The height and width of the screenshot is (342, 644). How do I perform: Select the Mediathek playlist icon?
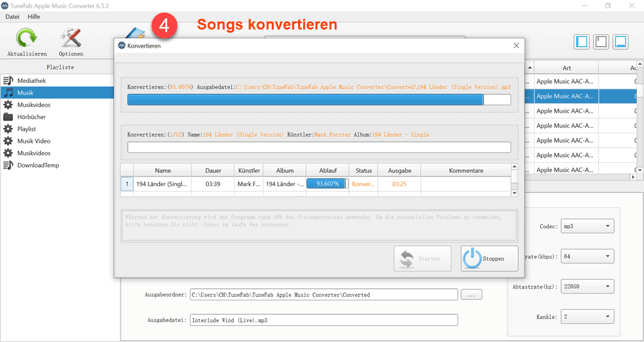[x=8, y=80]
